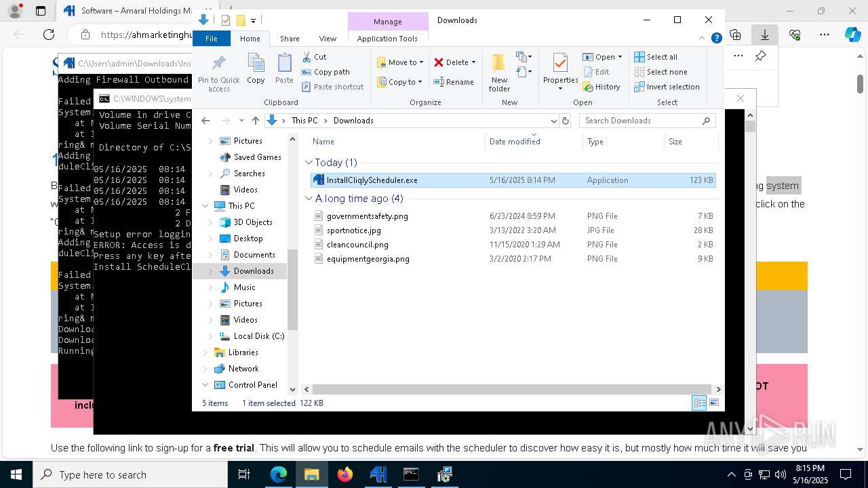The height and width of the screenshot is (488, 868).
Task: Open Local Disk (C:) in tree
Action: click(259, 336)
